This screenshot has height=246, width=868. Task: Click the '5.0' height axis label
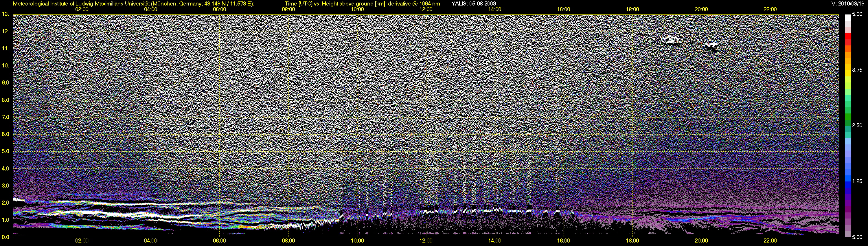pos(5,151)
